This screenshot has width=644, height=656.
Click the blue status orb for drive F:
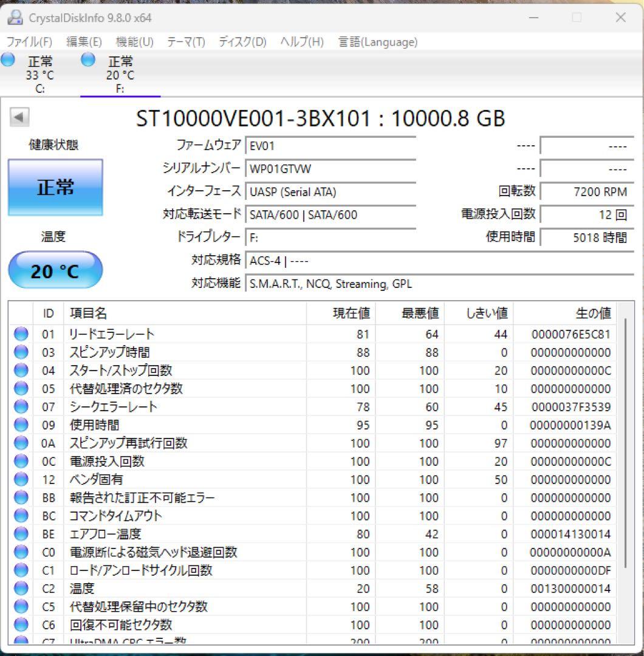coord(88,60)
